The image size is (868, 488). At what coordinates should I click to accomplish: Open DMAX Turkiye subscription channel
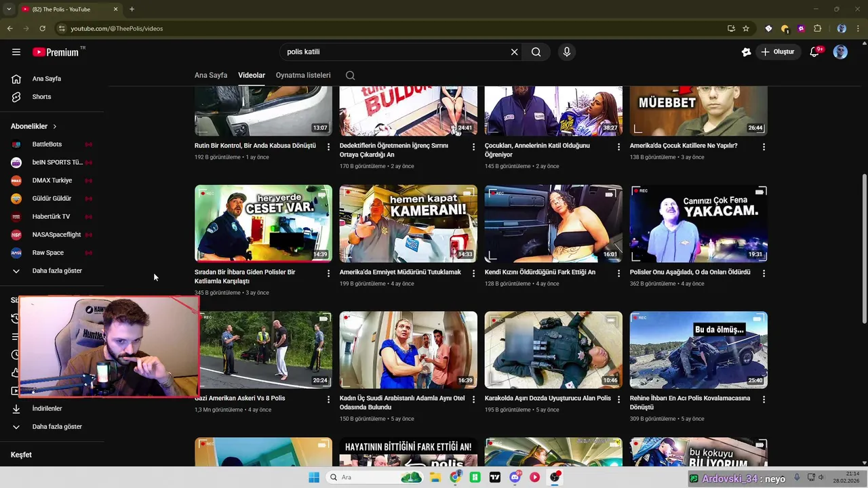52,180
